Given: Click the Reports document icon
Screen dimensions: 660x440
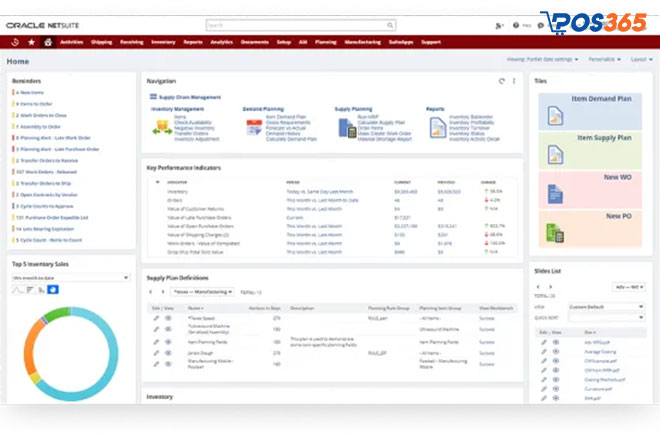Looking at the screenshot, I should (437, 127).
